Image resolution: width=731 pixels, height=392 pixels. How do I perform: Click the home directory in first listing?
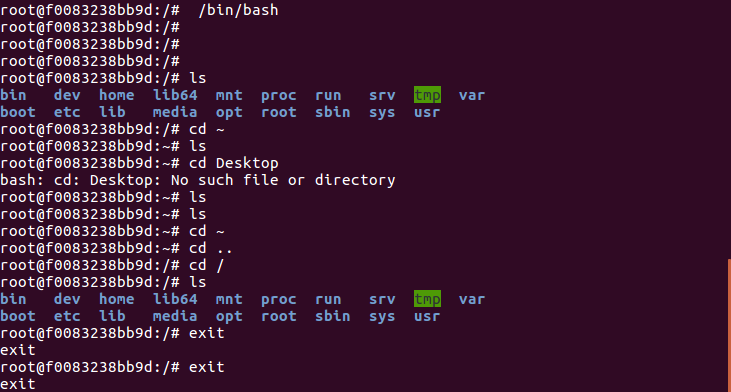pyautogui.click(x=117, y=95)
